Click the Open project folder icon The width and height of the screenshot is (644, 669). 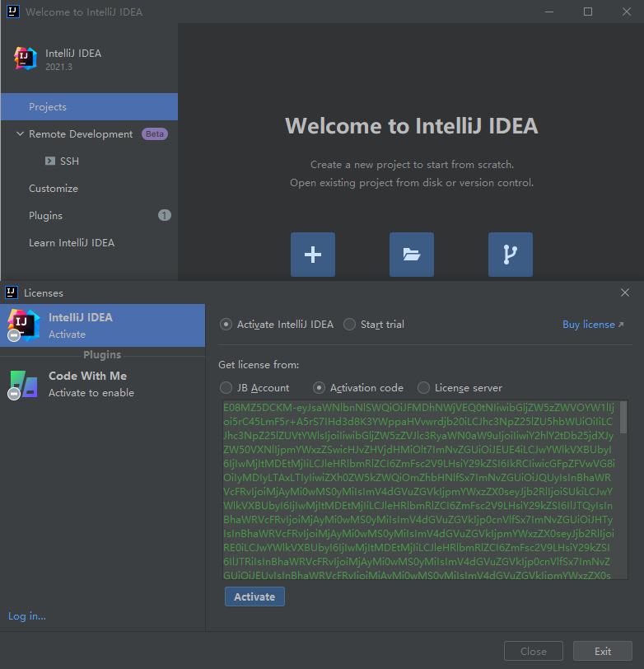point(412,255)
